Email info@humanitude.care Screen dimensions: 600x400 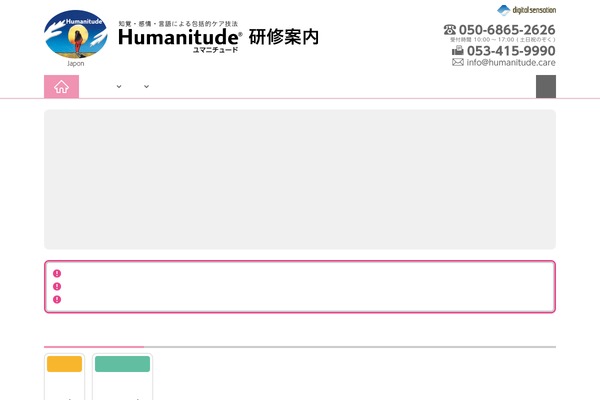511,62
